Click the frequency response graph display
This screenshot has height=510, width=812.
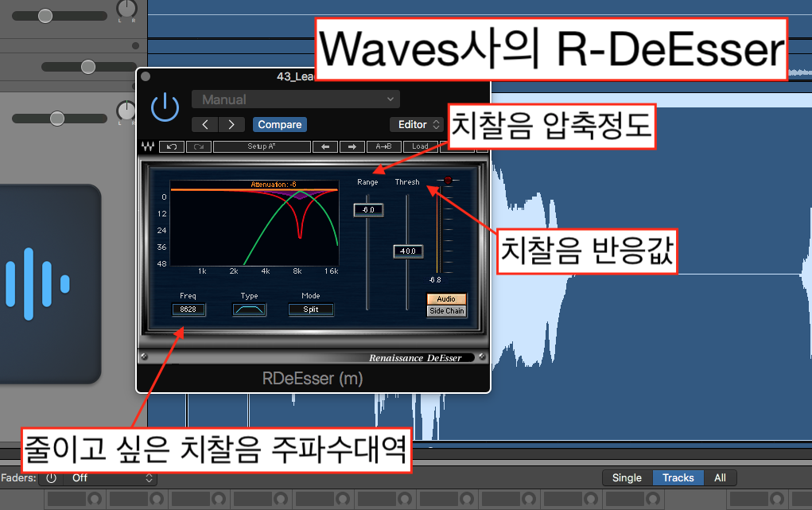click(x=254, y=223)
